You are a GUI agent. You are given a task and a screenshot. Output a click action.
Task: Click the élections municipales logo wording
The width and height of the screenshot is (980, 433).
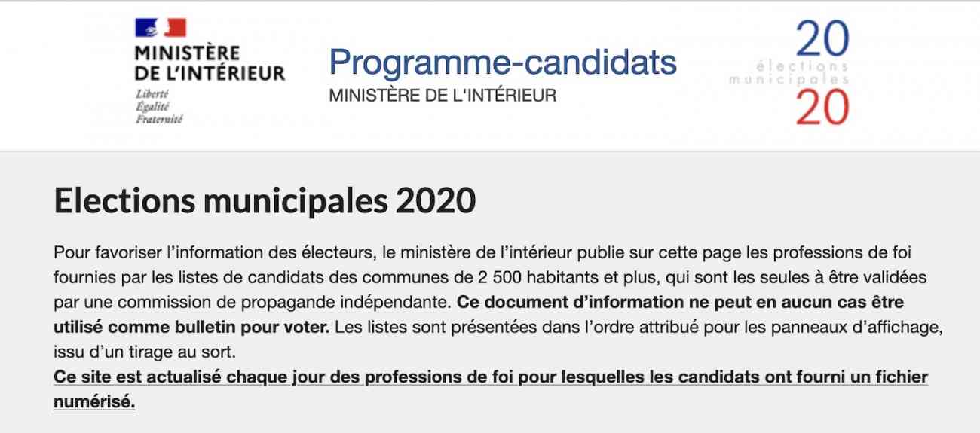(789, 73)
